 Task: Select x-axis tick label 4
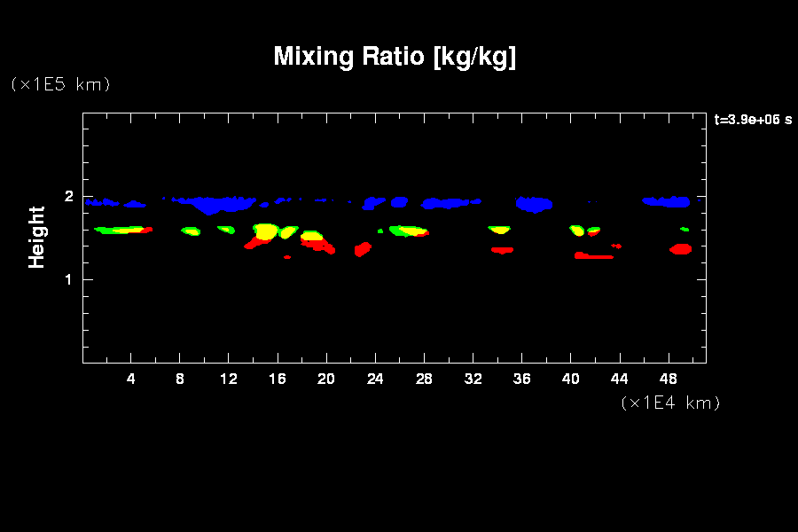point(131,379)
